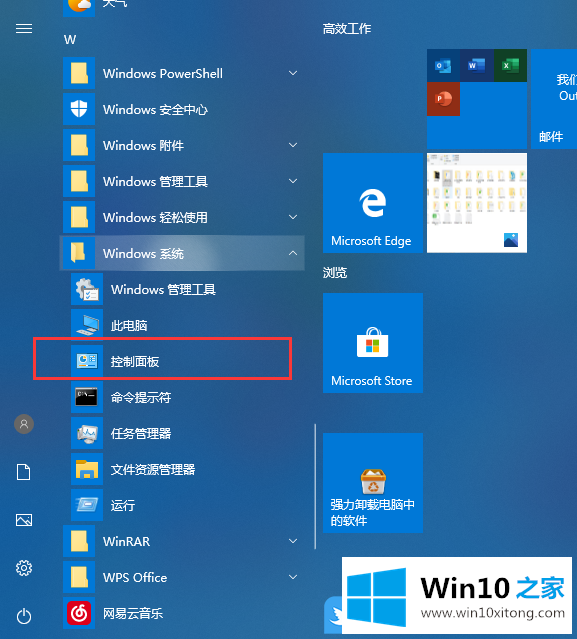Image resolution: width=577 pixels, height=639 pixels.
Task: Click Windows 系统 folder label
Action: coord(143,253)
